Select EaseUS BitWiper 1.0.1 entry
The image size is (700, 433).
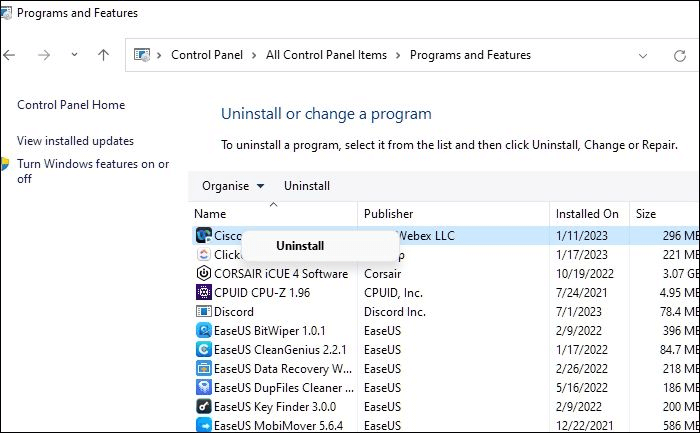coord(270,331)
